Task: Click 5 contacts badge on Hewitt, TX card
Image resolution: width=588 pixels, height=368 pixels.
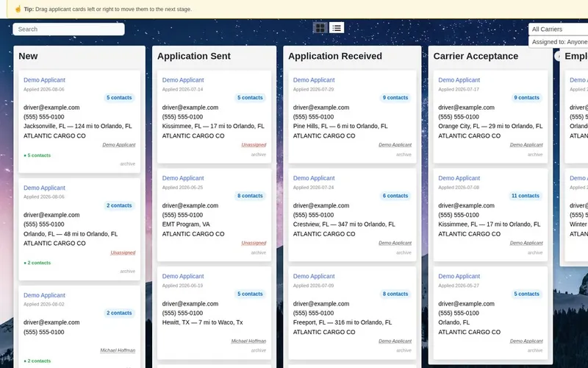Action: [250, 294]
